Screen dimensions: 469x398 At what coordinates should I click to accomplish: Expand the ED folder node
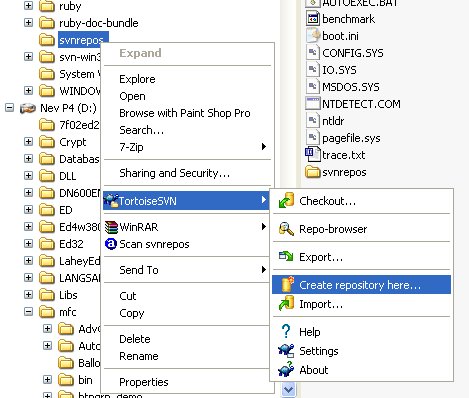click(x=28, y=210)
